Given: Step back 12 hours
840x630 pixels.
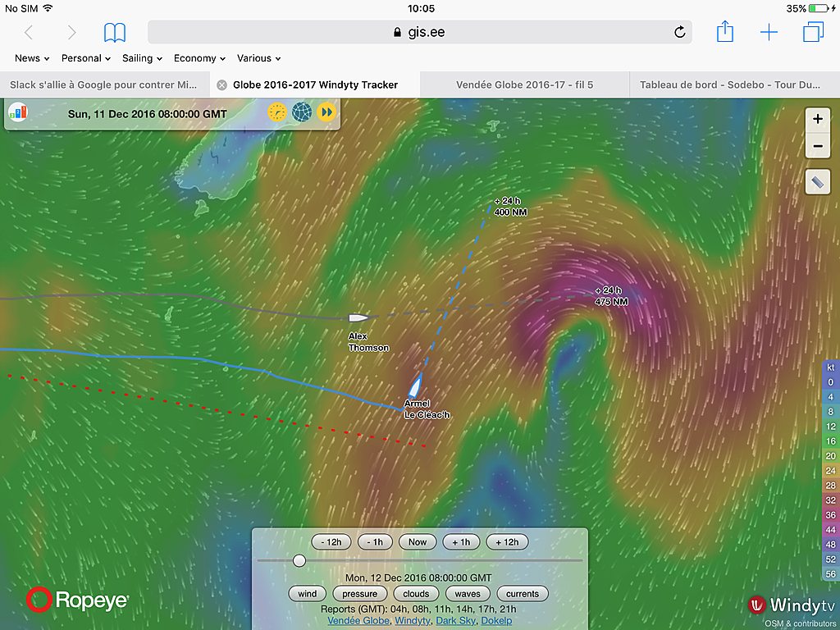Looking at the screenshot, I should click(x=331, y=542).
